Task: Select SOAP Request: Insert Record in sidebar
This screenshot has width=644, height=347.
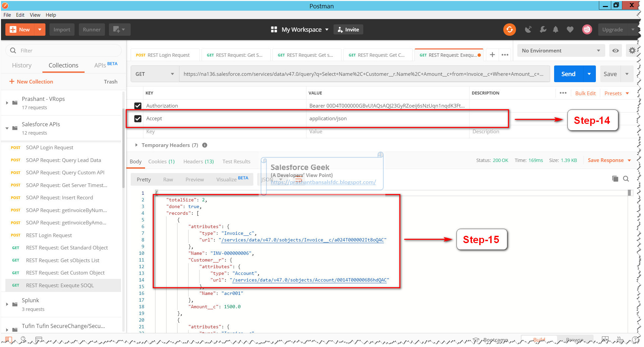Action: tap(59, 198)
